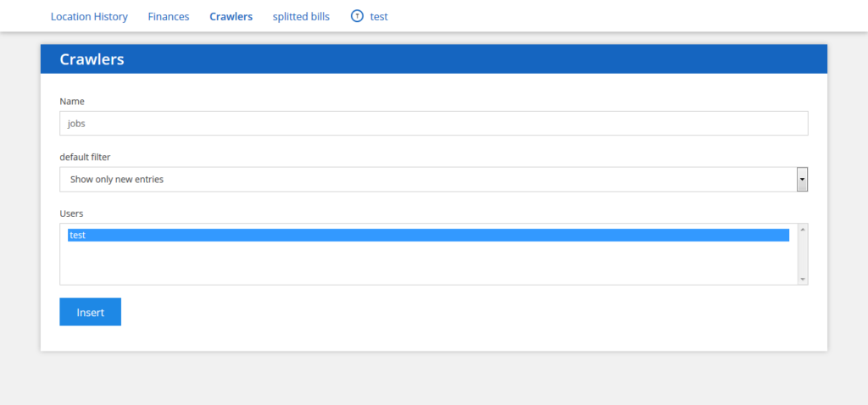The width and height of the screenshot is (868, 405).
Task: Open the 'Show only new entries' select box
Action: click(424, 180)
